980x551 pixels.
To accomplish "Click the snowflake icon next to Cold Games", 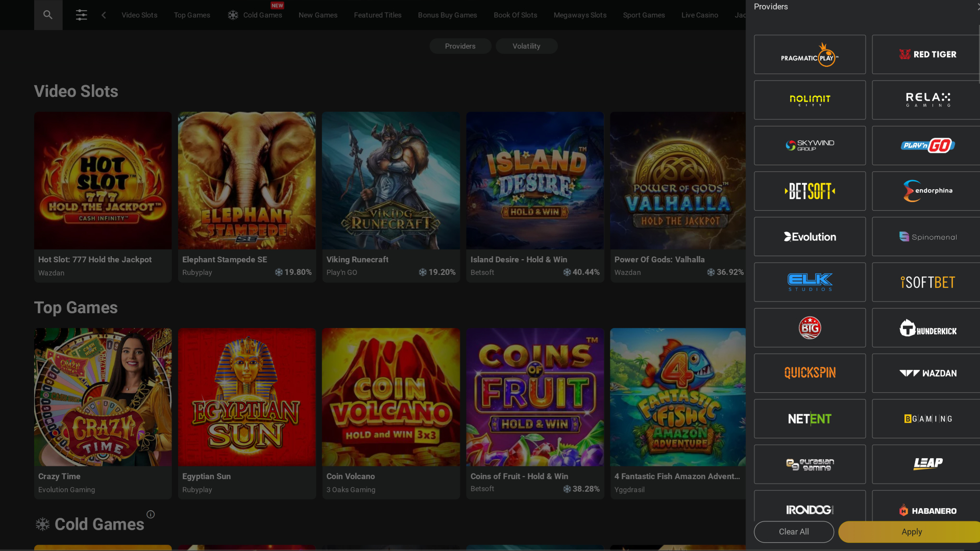I will 232,15.
